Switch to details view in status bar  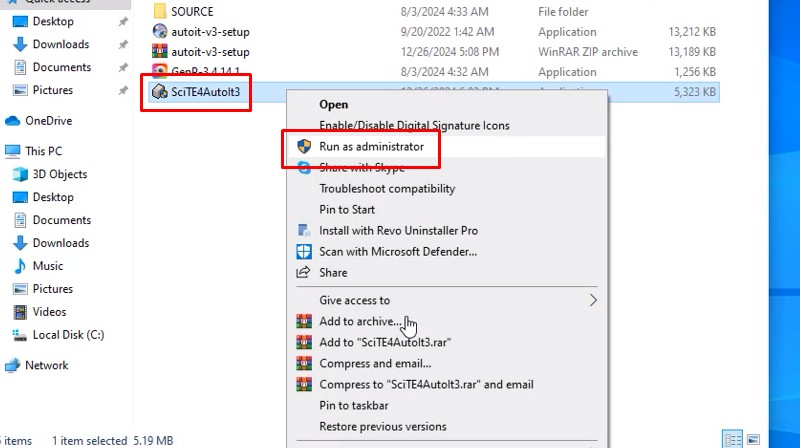click(733, 440)
